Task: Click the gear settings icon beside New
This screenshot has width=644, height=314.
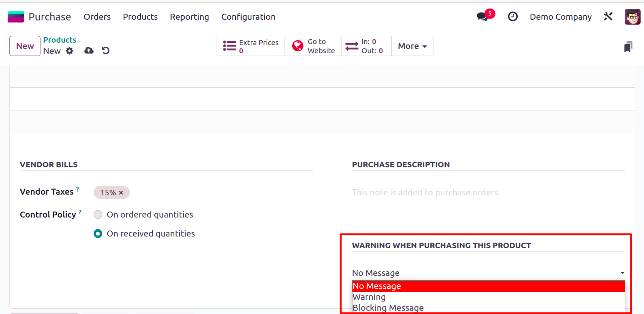Action: click(70, 51)
